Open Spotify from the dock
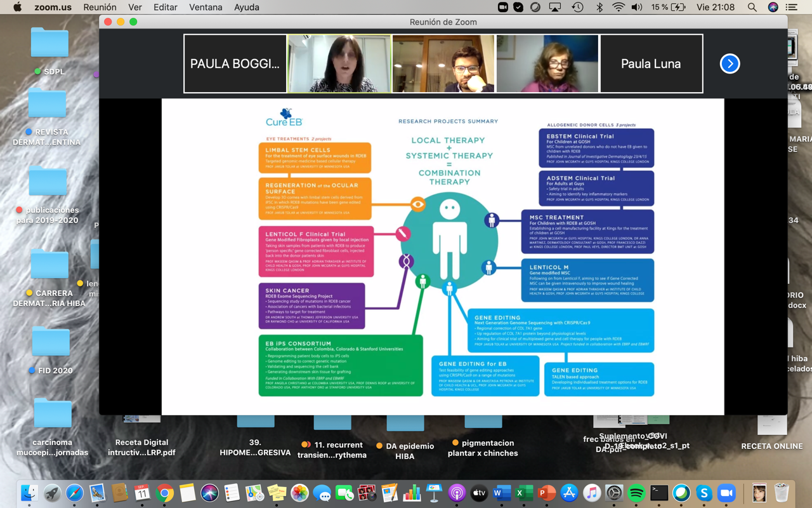The width and height of the screenshot is (812, 508). [636, 493]
